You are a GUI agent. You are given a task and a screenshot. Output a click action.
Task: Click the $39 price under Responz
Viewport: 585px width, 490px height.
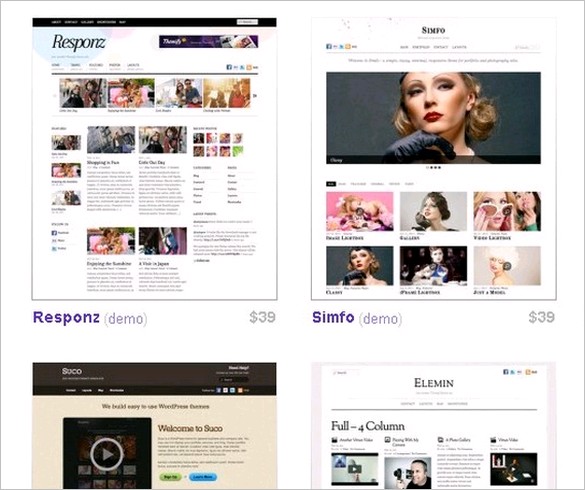point(263,317)
